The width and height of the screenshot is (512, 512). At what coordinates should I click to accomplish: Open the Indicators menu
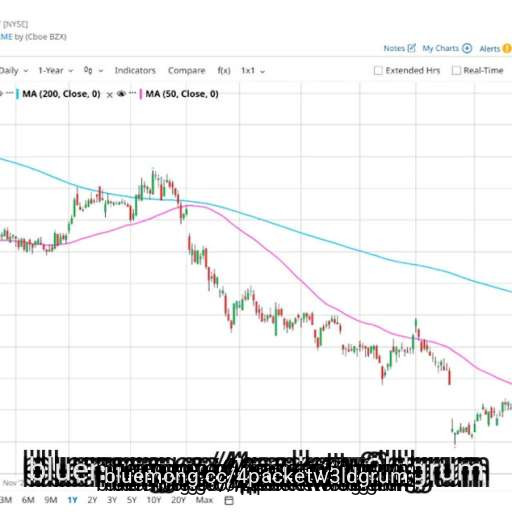pos(135,70)
